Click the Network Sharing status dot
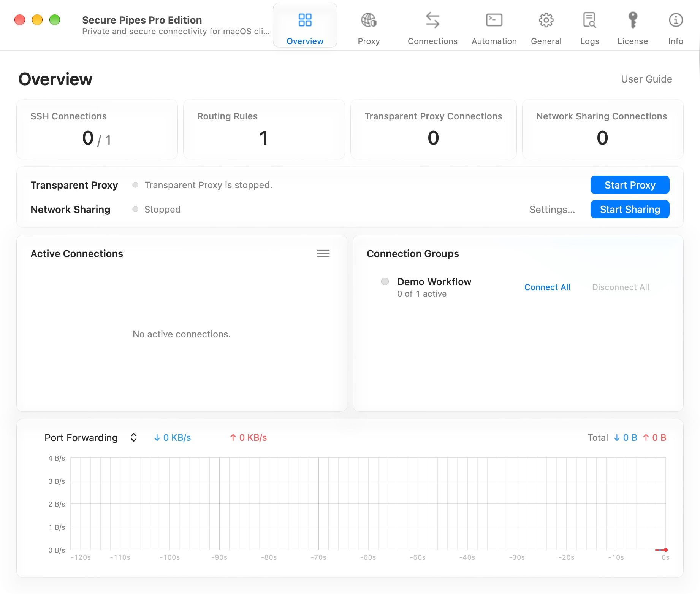 [x=135, y=209]
